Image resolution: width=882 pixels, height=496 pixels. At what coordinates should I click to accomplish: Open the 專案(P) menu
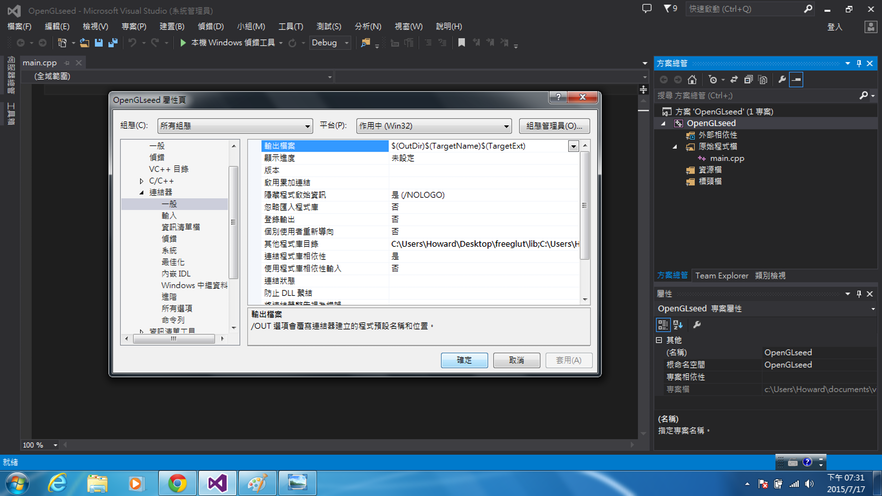click(x=134, y=26)
